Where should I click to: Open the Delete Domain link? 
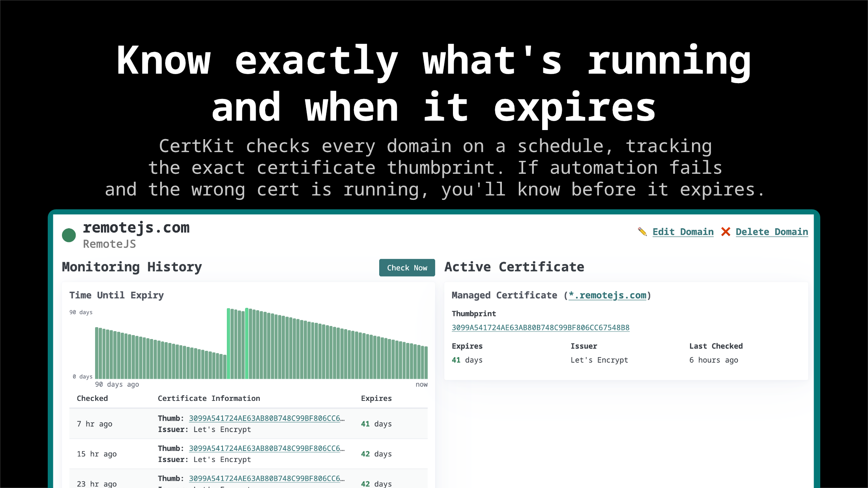772,232
